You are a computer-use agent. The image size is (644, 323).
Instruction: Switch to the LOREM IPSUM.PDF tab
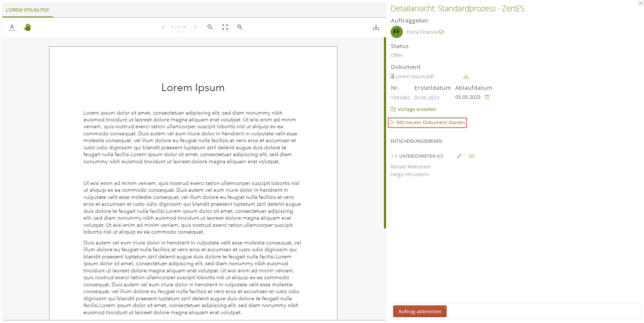point(27,10)
